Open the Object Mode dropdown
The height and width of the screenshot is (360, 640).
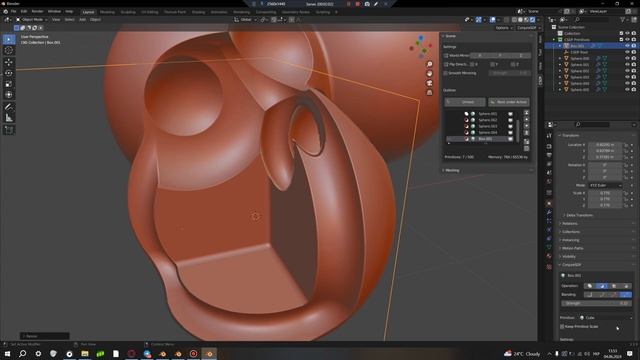coord(32,20)
